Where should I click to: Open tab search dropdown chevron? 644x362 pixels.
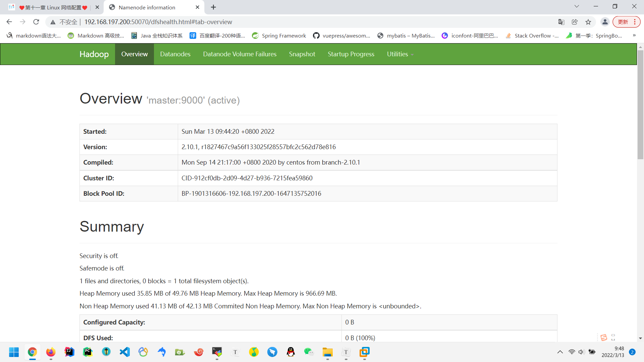[x=577, y=6]
